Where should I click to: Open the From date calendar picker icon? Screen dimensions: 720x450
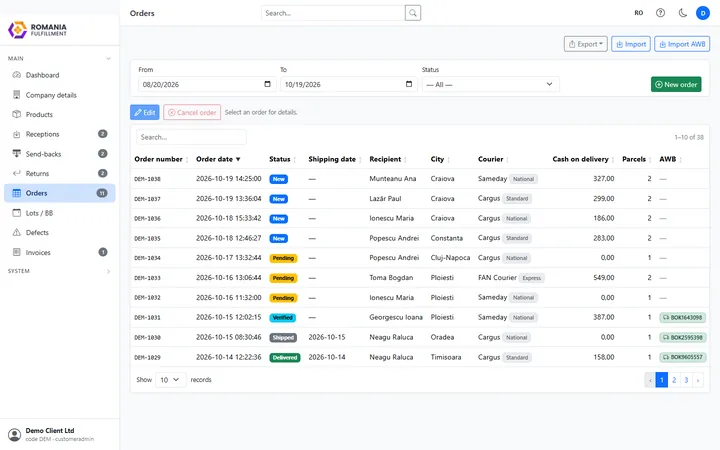pos(267,84)
